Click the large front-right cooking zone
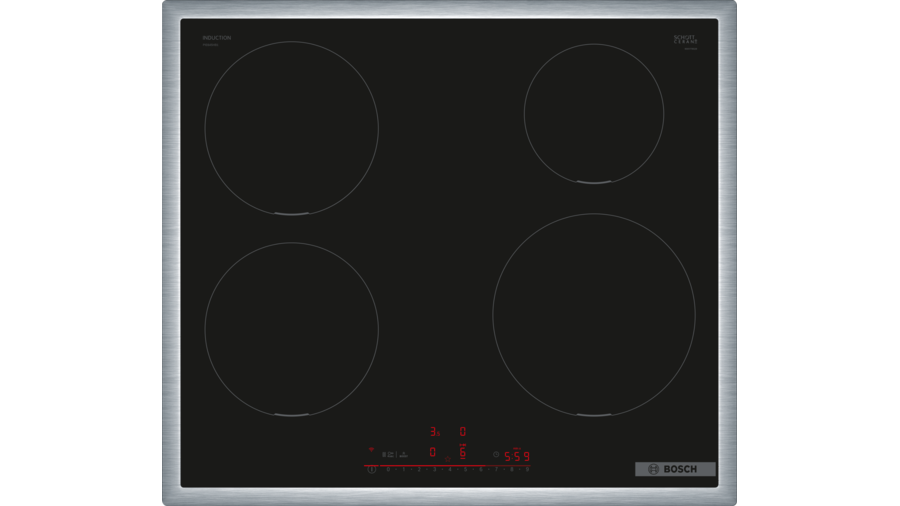Screen dimensions: 900x506 click(x=593, y=314)
